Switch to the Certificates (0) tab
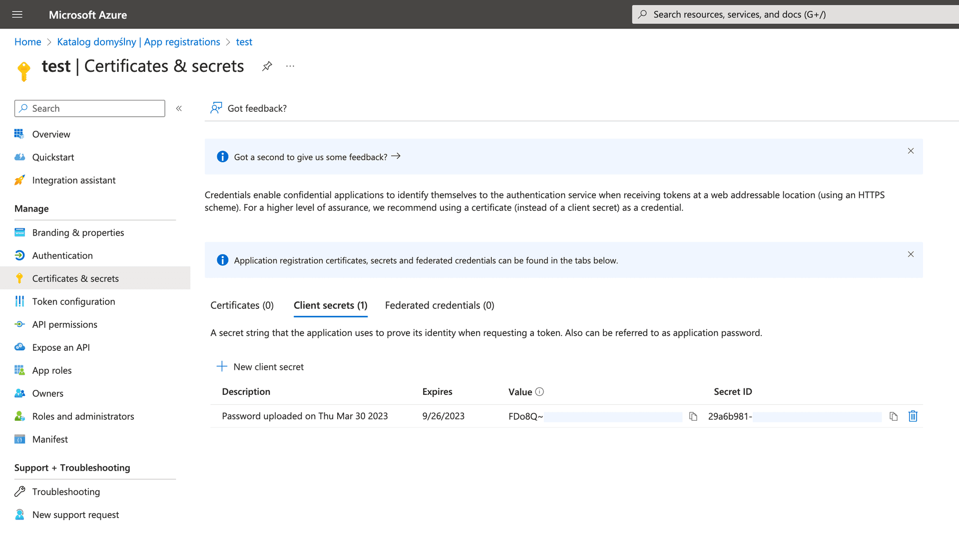959x560 pixels. pyautogui.click(x=242, y=305)
